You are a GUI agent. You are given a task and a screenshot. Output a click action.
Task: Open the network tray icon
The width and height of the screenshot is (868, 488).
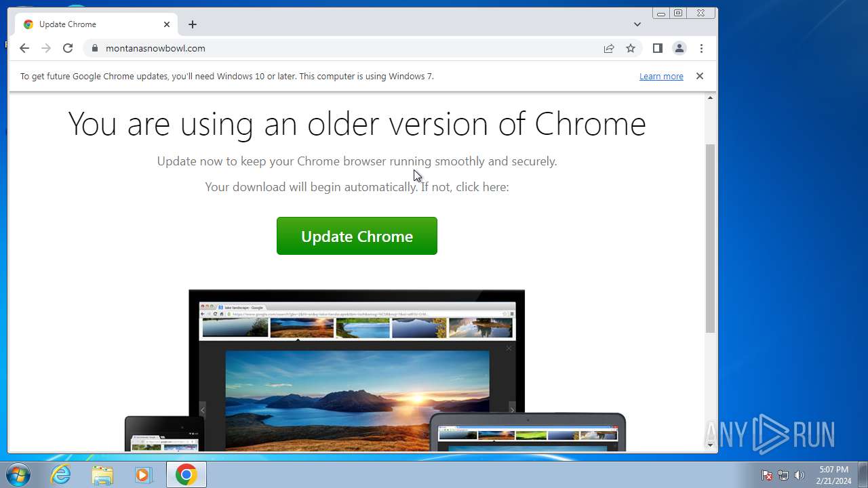click(x=783, y=475)
